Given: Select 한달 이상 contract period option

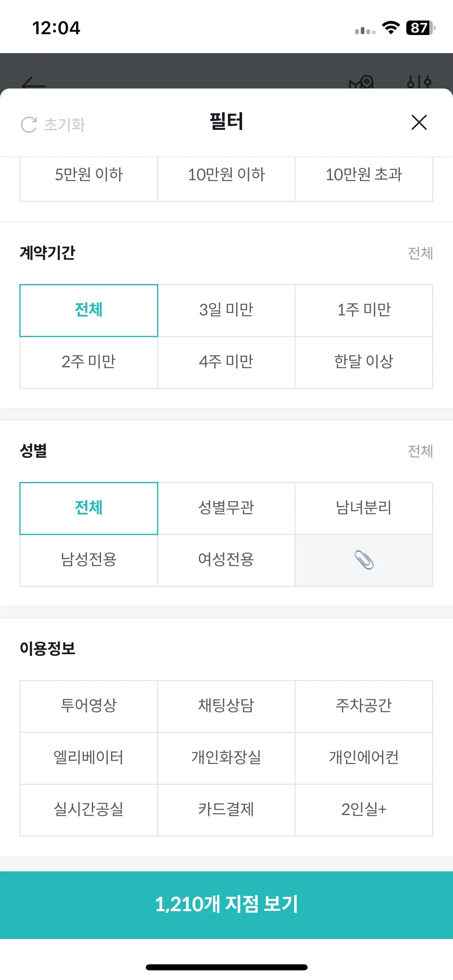Looking at the screenshot, I should click(364, 362).
